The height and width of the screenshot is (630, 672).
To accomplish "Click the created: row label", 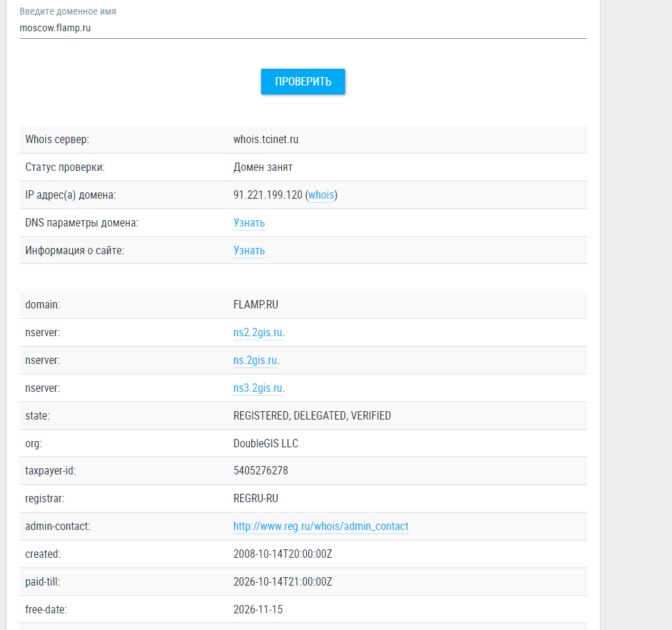I will 43,554.
